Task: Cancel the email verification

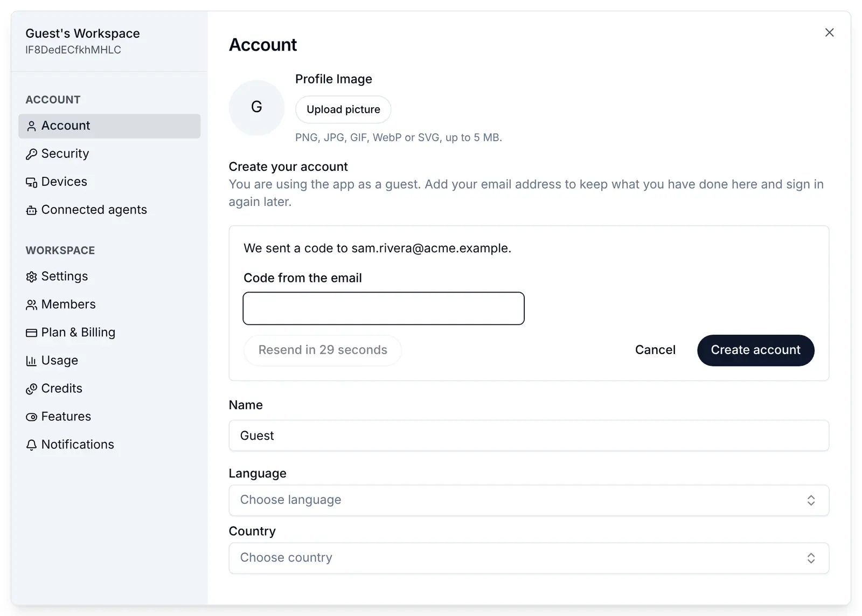Action: 655,350
